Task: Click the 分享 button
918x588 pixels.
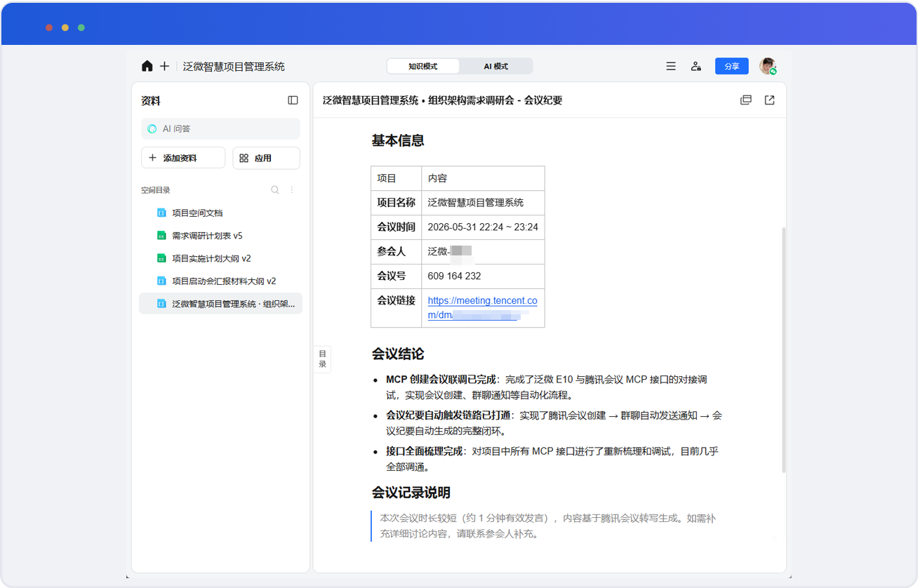Action: tap(732, 66)
